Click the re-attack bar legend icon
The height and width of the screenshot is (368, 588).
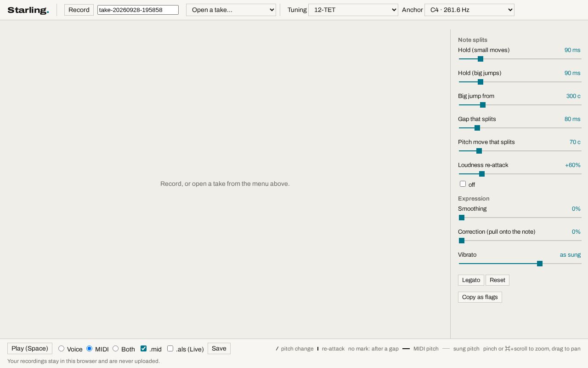click(x=318, y=349)
